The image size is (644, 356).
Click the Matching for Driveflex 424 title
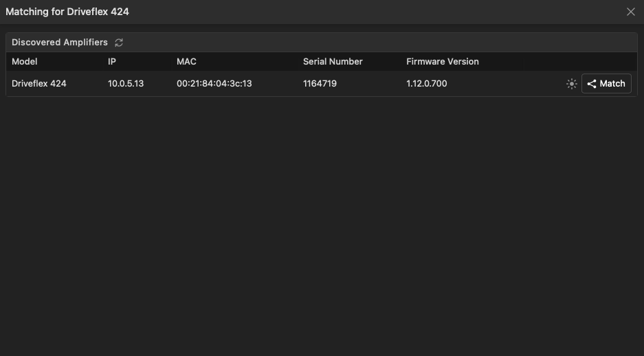coord(67,12)
